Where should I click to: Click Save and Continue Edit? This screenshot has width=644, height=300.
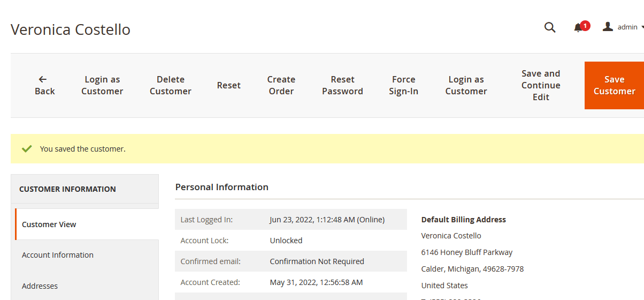541,85
